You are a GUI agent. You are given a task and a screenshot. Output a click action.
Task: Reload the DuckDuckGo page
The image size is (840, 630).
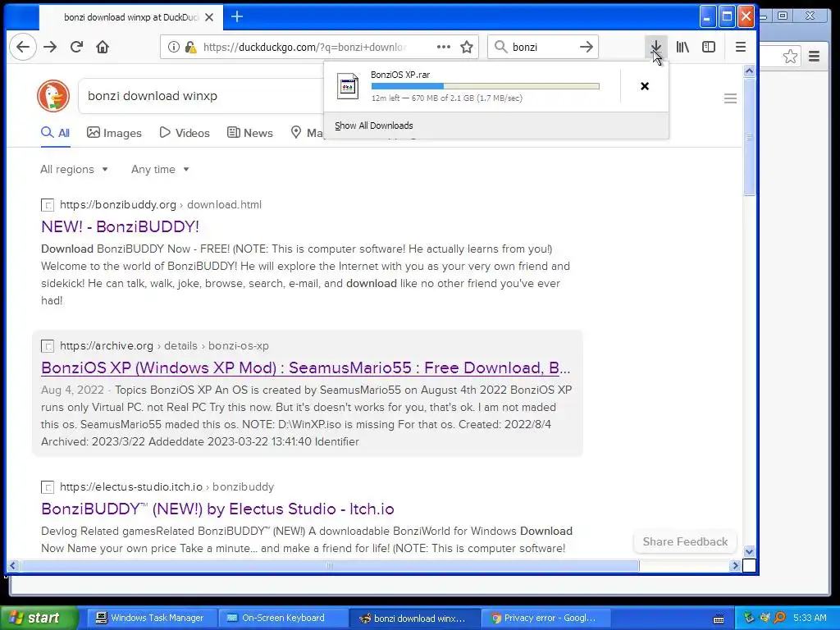tap(76, 47)
